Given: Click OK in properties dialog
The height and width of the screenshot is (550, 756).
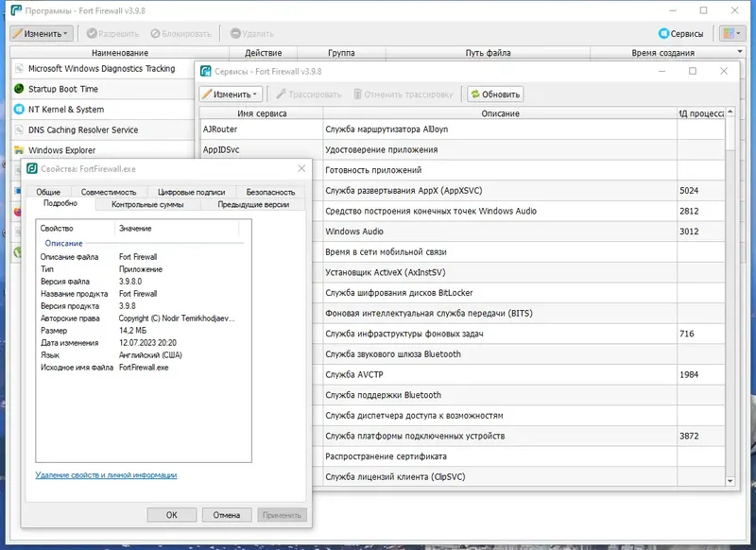Looking at the screenshot, I should click(x=172, y=515).
